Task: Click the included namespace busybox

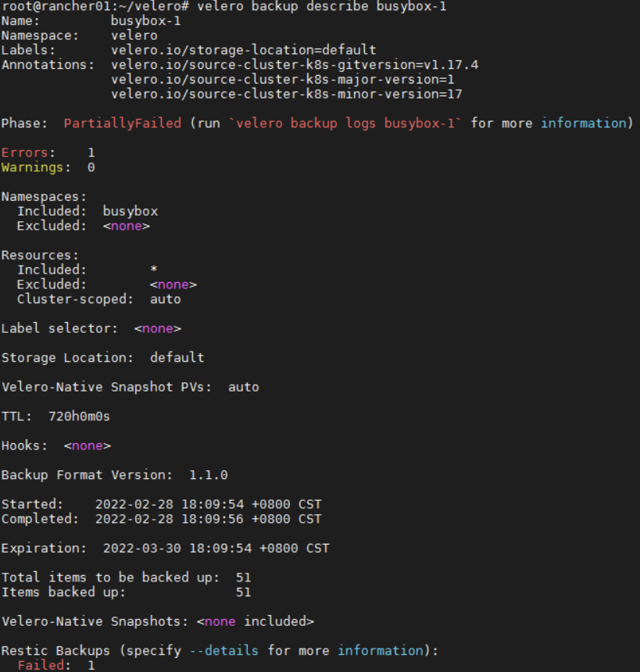Action: 130,210
